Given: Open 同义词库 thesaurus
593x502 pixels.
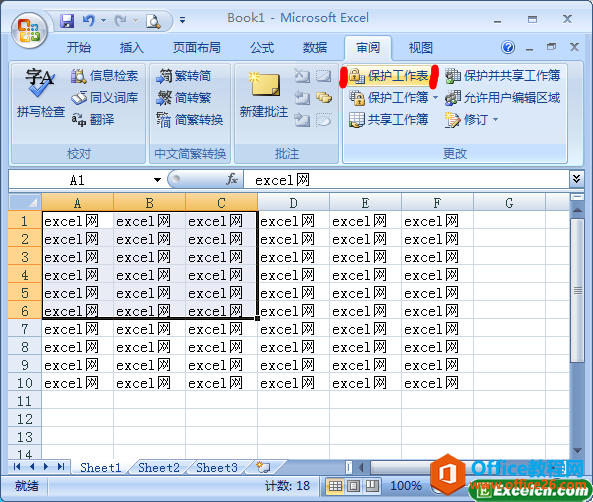Looking at the screenshot, I should pyautogui.click(x=105, y=98).
